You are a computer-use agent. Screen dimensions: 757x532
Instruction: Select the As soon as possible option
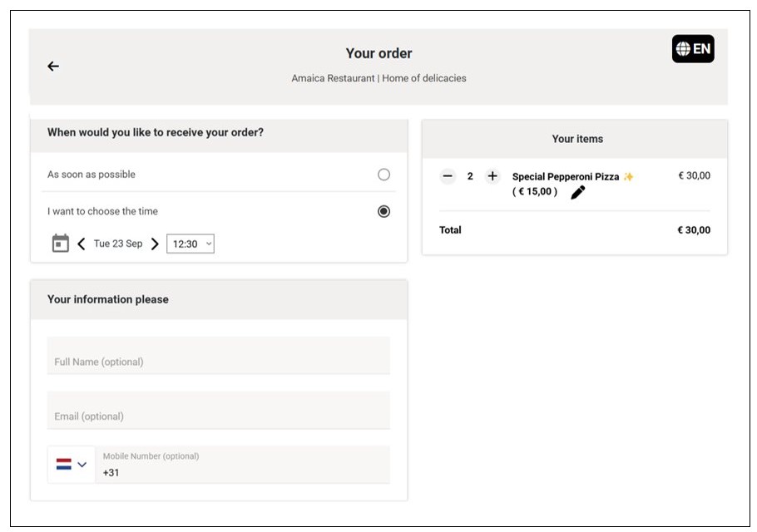pos(383,175)
